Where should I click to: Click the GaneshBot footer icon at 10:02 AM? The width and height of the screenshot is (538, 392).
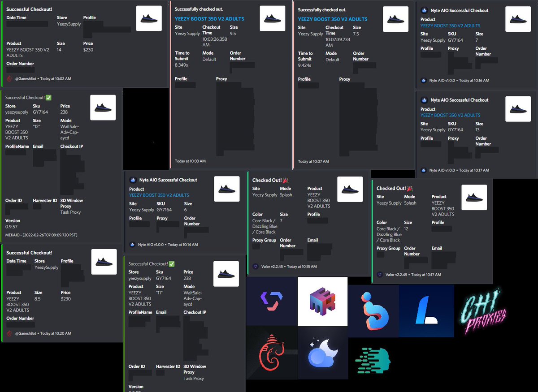[9, 78]
